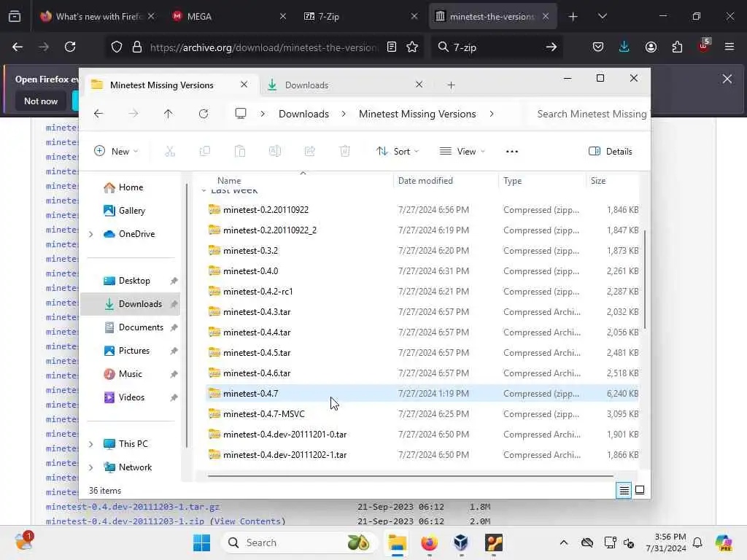Click Cut icon in Explorer toolbar

[x=169, y=152]
